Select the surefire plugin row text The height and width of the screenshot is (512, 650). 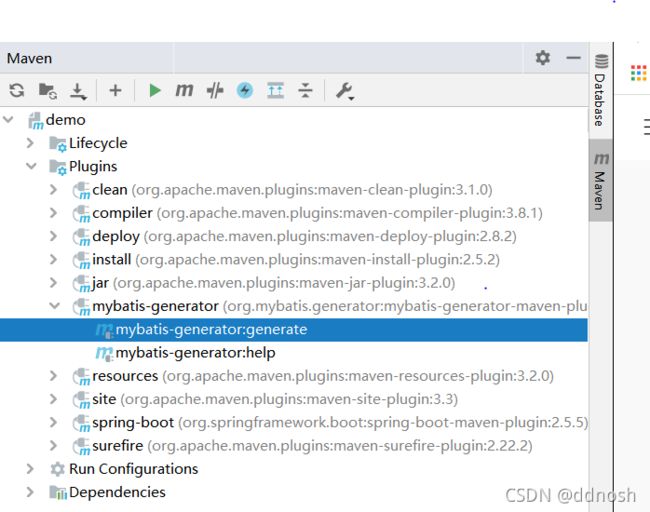tap(312, 445)
